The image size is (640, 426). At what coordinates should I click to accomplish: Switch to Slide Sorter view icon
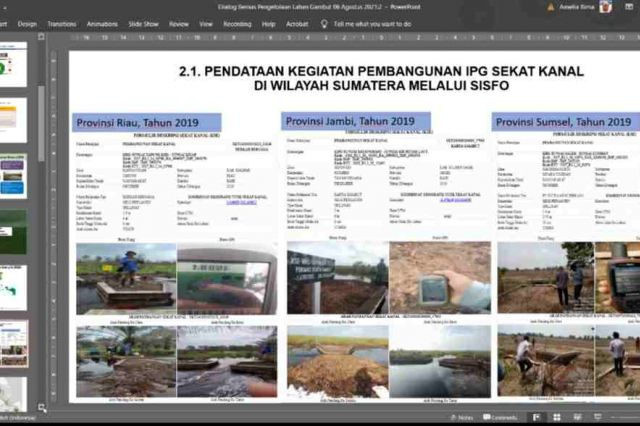click(557, 417)
